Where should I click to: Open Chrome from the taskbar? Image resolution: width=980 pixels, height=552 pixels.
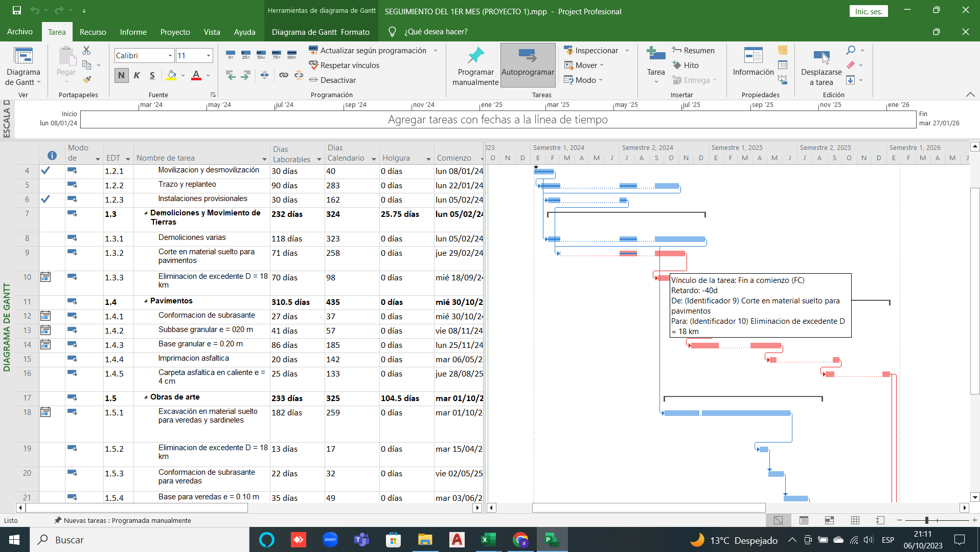pyautogui.click(x=520, y=539)
